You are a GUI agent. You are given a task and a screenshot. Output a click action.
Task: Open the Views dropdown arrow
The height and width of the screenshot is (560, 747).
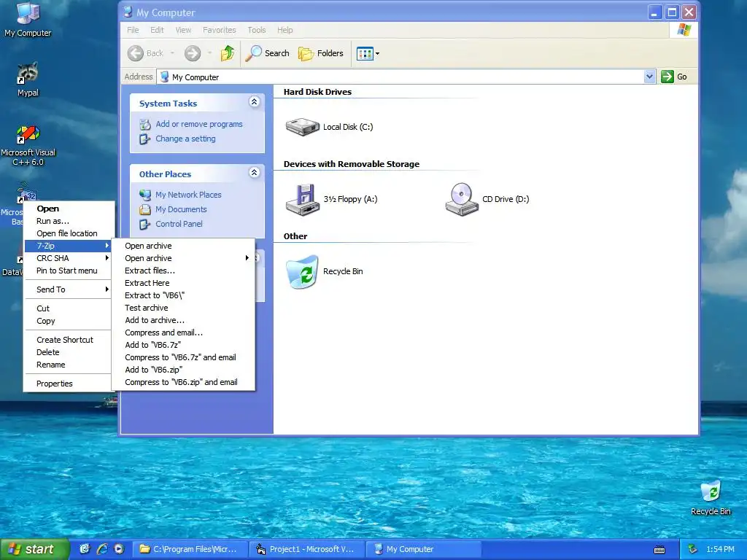(377, 54)
